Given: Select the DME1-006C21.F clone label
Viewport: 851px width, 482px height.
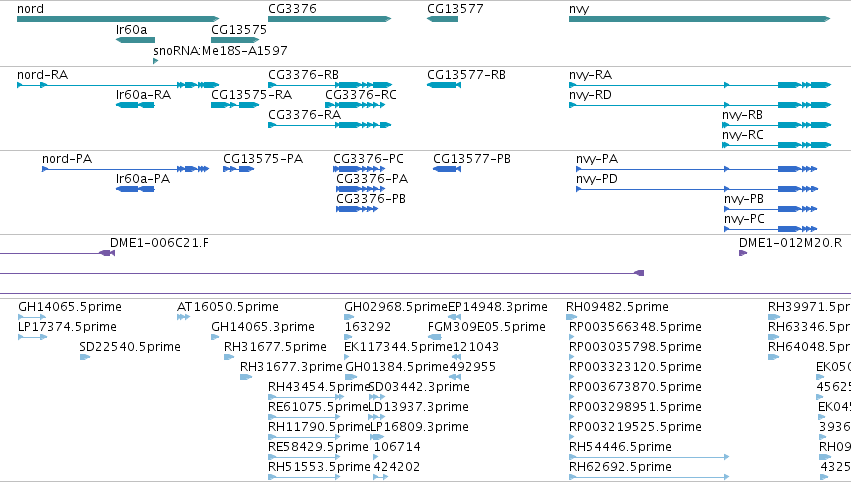Looking at the screenshot, I should (160, 243).
